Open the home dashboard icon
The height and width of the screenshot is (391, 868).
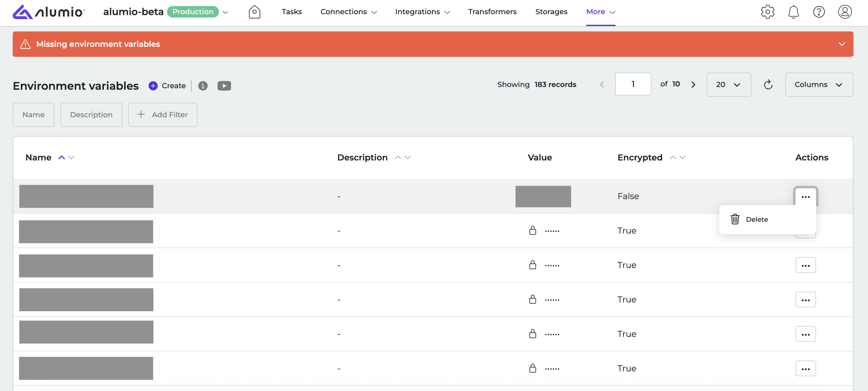pyautogui.click(x=254, y=12)
